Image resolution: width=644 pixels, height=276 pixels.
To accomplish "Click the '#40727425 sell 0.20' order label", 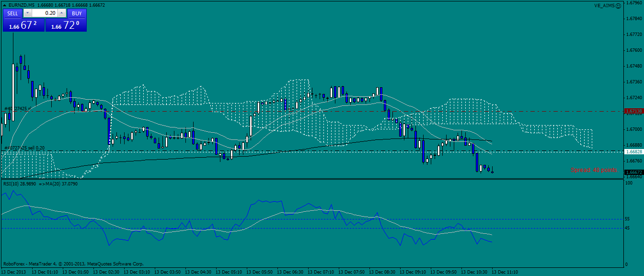I will 24,148.
